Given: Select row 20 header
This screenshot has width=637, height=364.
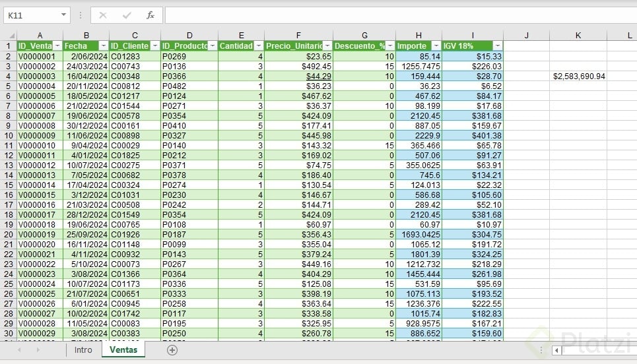Looking at the screenshot, I should [x=9, y=235].
